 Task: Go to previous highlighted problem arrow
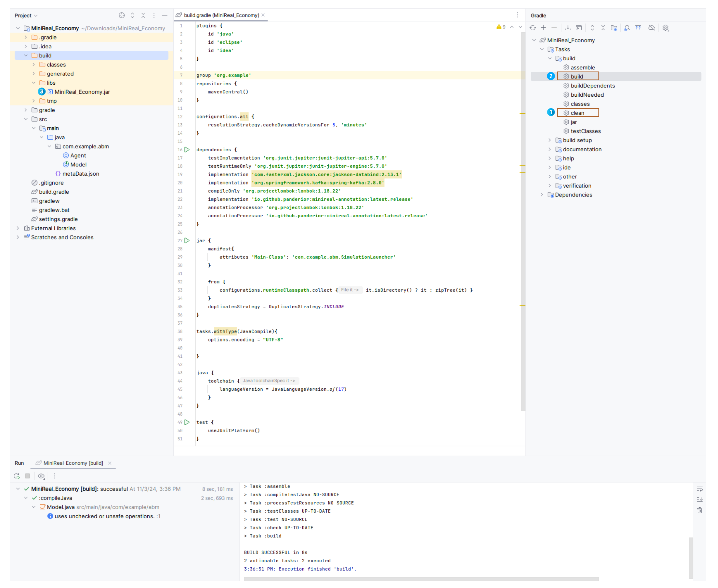[x=512, y=27]
